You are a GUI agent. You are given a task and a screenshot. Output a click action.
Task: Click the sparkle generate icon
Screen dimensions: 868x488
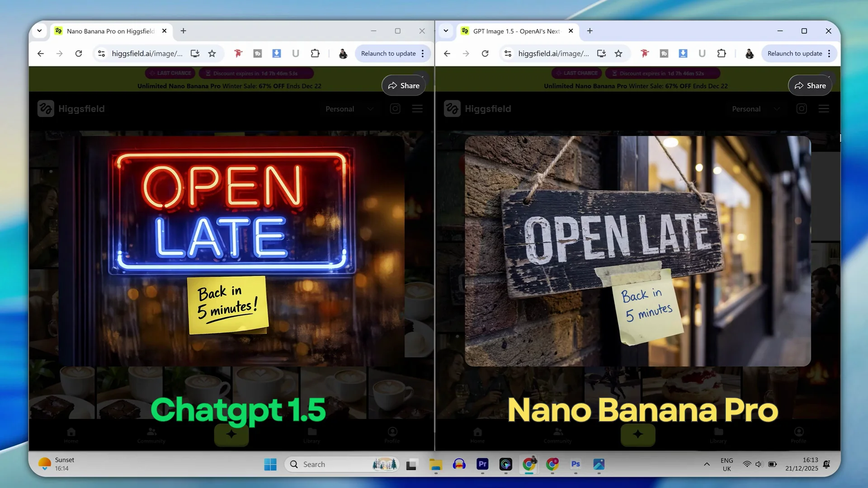pos(231,435)
